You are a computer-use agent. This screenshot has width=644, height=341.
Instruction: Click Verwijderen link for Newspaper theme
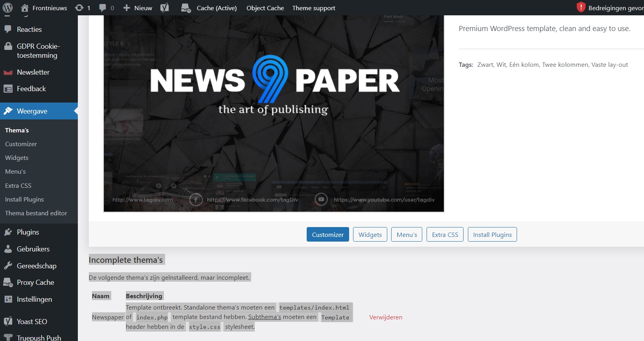click(386, 317)
